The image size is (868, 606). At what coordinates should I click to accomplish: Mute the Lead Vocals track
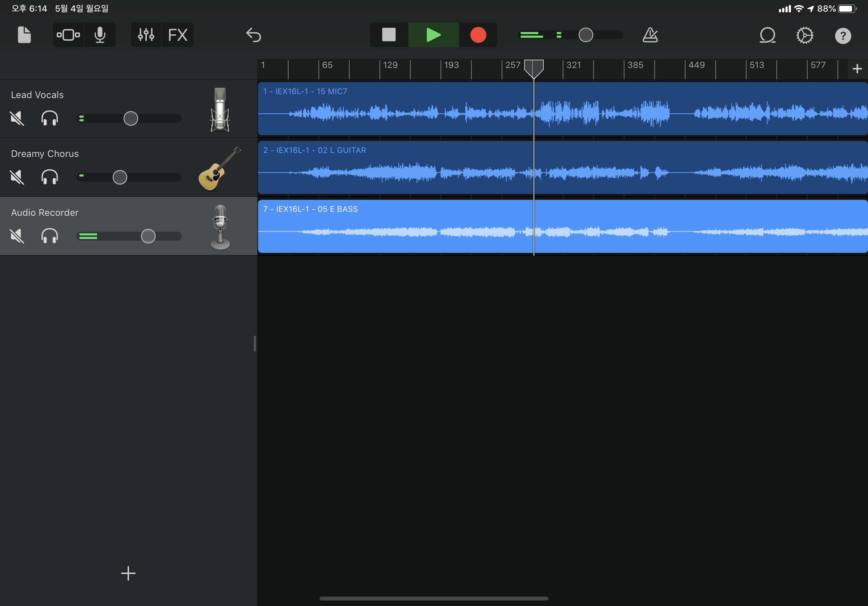[17, 119]
